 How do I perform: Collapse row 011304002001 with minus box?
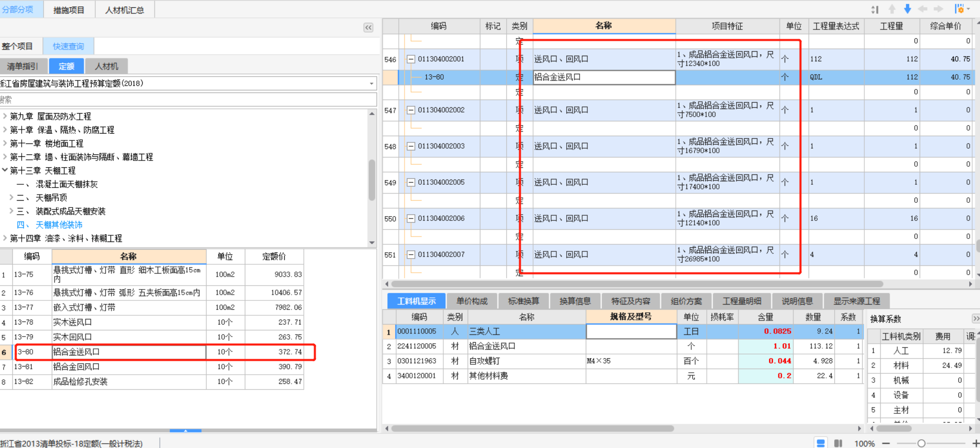coord(411,59)
